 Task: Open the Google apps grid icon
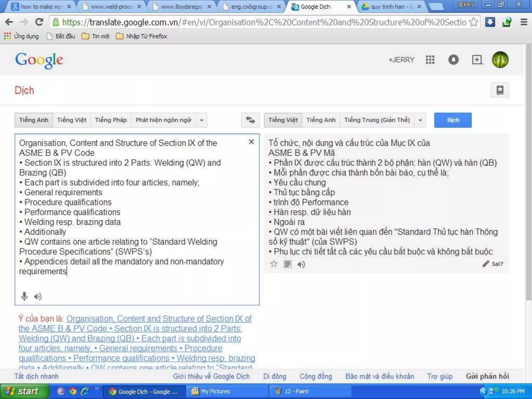[x=430, y=60]
